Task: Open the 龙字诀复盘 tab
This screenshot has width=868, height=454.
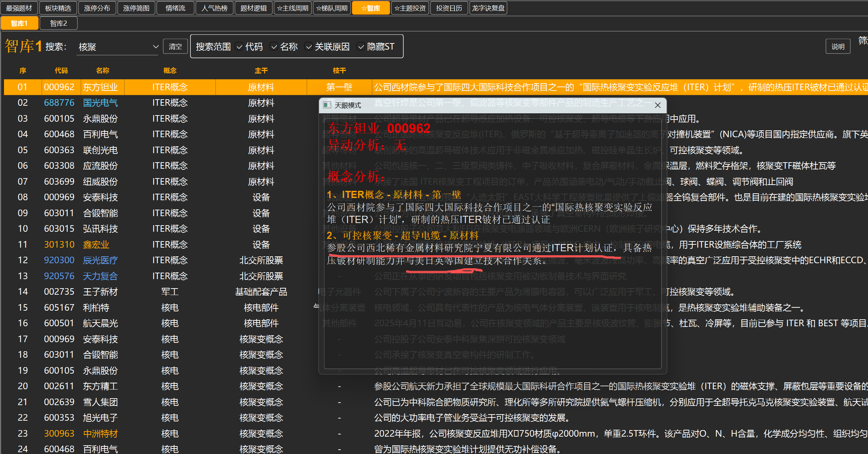Action: coord(488,8)
